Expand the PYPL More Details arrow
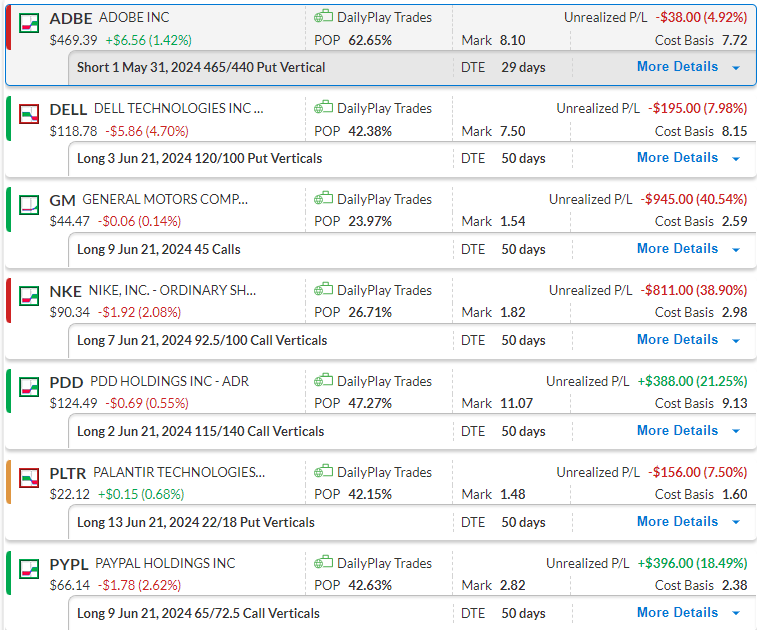This screenshot has height=630, width=757. [x=736, y=614]
